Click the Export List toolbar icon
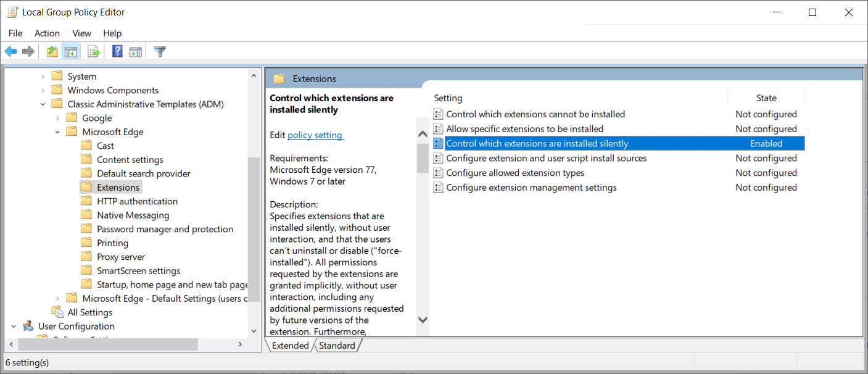 94,52
